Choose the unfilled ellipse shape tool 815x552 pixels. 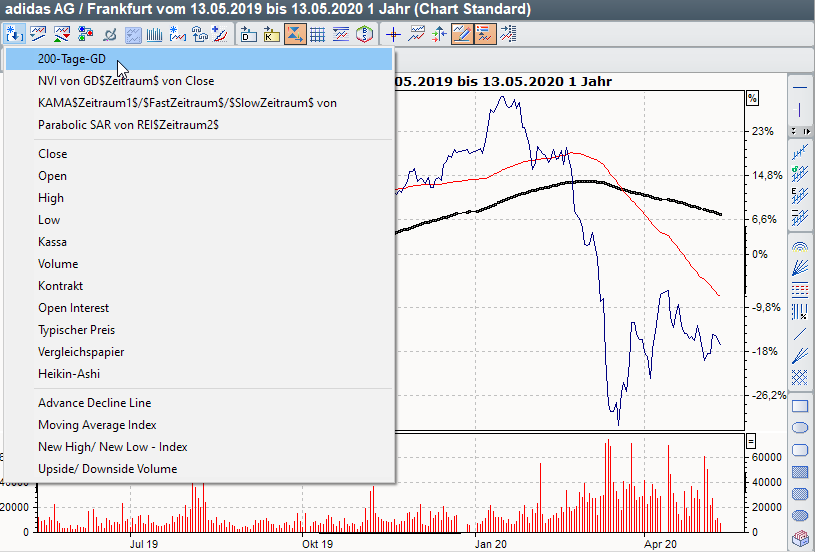[x=799, y=428]
